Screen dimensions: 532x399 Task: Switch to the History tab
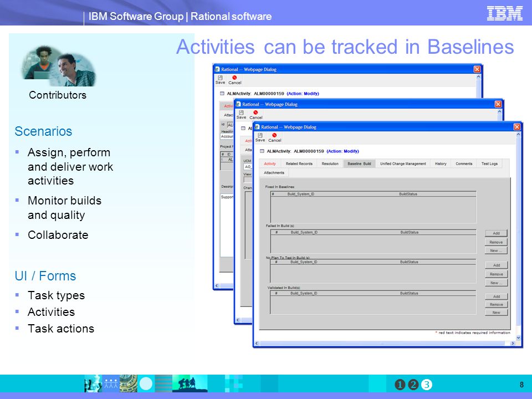tap(441, 163)
